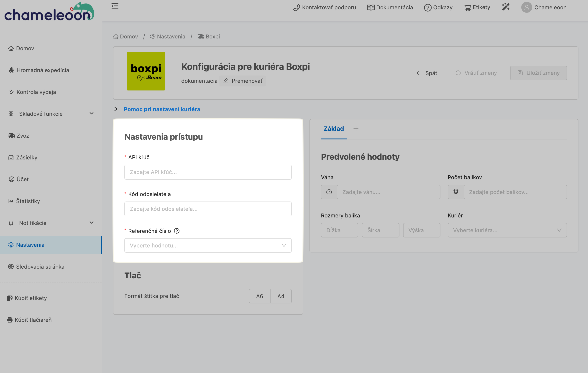Click the boxes icon next to Počet balíkov
The image size is (588, 373).
point(456,192)
